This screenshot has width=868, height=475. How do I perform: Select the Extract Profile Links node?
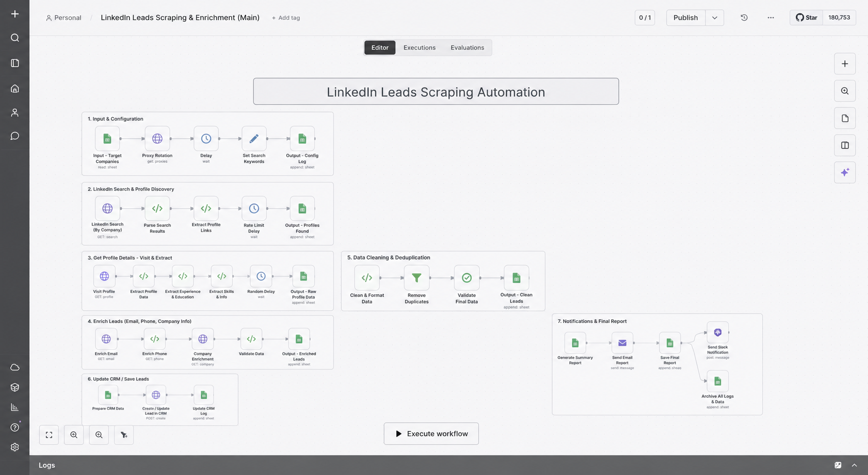[206, 208]
